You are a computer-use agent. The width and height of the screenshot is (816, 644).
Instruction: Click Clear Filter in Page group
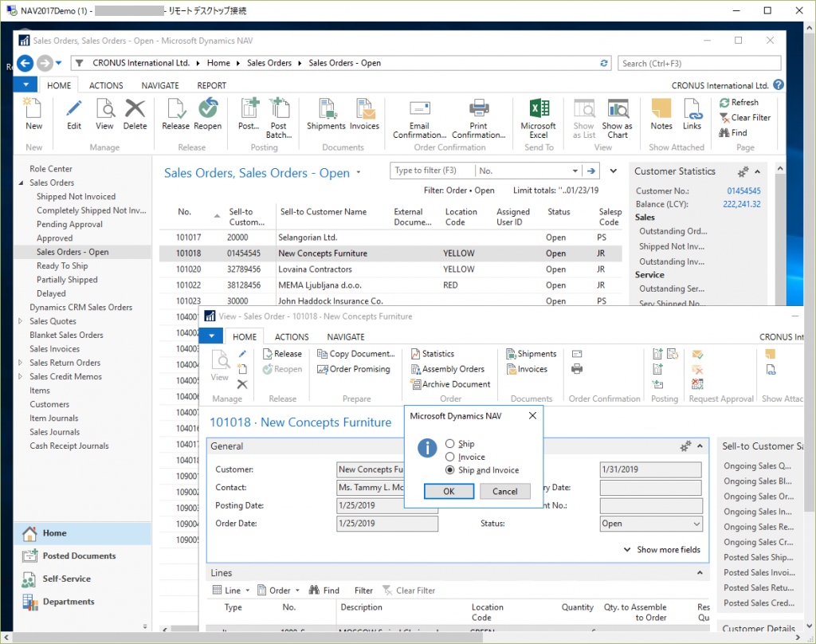pos(745,118)
